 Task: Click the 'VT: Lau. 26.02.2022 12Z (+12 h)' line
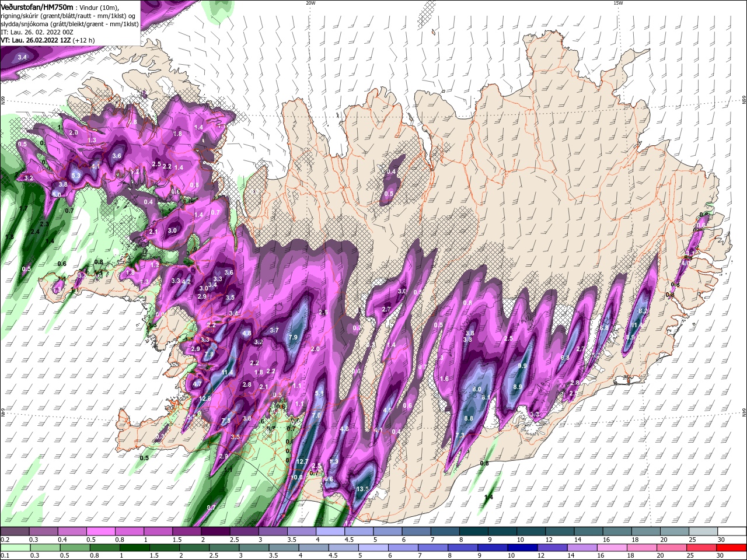point(47,40)
